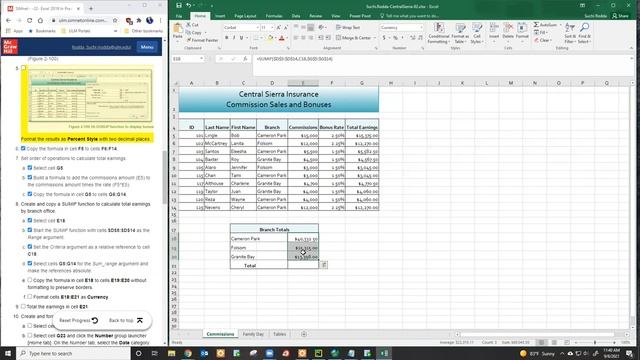
Task: Check step 8e copy formula E18 checkbox
Action: pyautogui.click(x=29, y=280)
